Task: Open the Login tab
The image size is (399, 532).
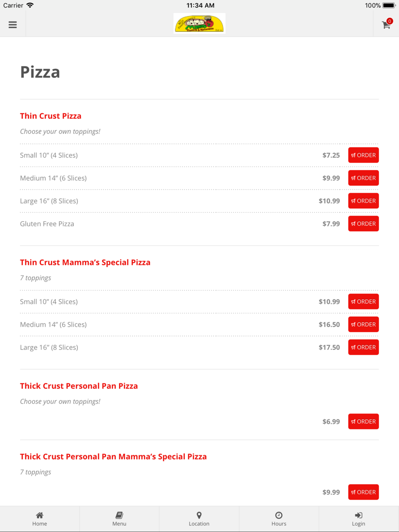Action: point(358,519)
